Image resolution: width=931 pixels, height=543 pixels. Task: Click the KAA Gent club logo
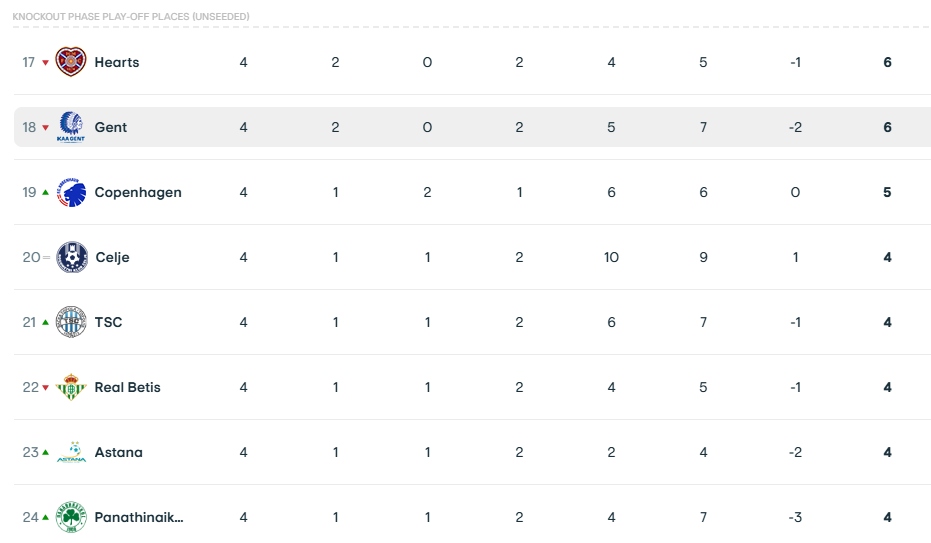click(71, 127)
